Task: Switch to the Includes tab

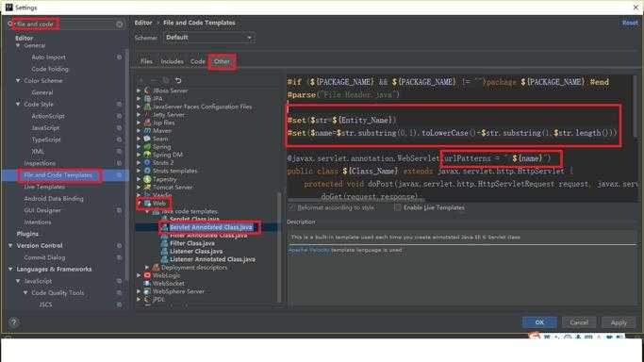Action: pyautogui.click(x=173, y=61)
